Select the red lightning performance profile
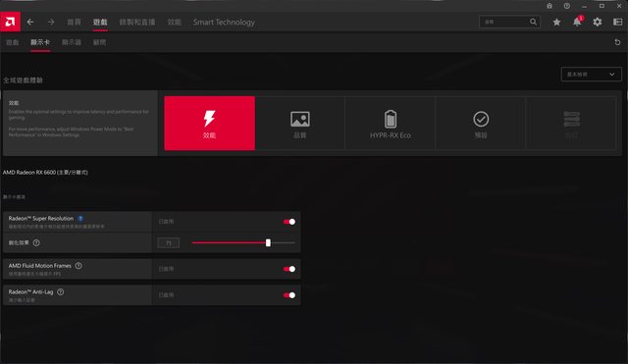This screenshot has height=364, width=628. tap(209, 124)
